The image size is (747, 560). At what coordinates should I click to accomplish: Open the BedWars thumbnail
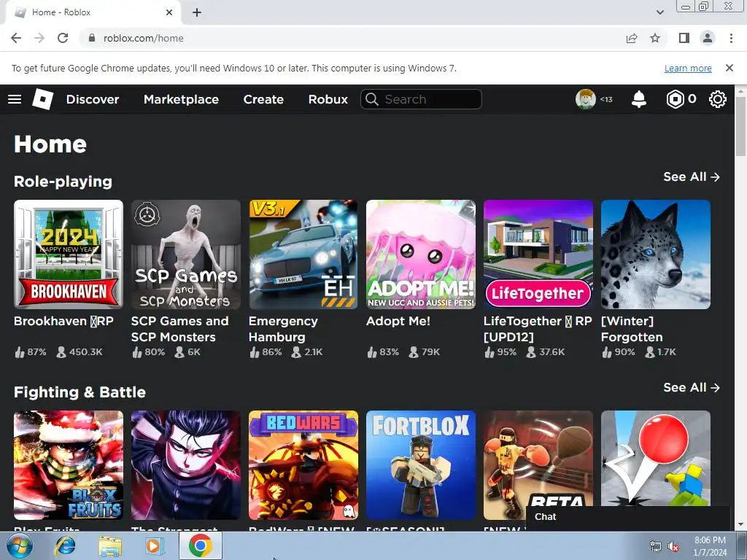[303, 465]
